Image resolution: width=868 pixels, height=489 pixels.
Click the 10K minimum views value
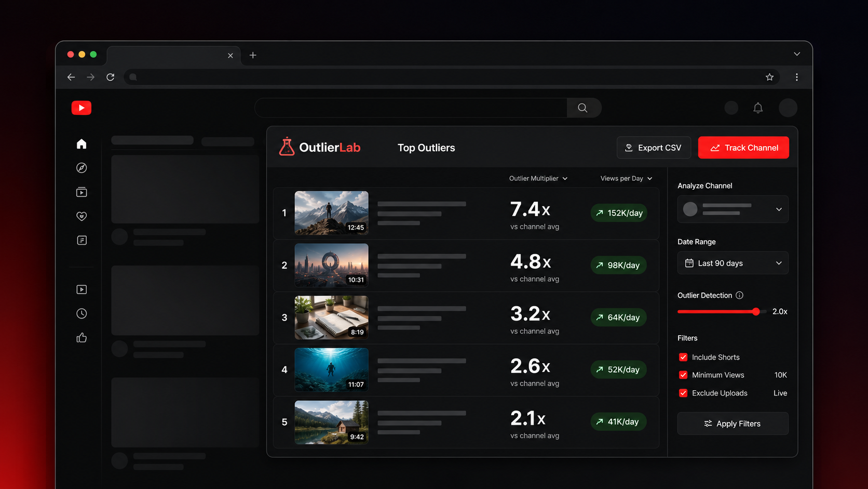pos(781,375)
